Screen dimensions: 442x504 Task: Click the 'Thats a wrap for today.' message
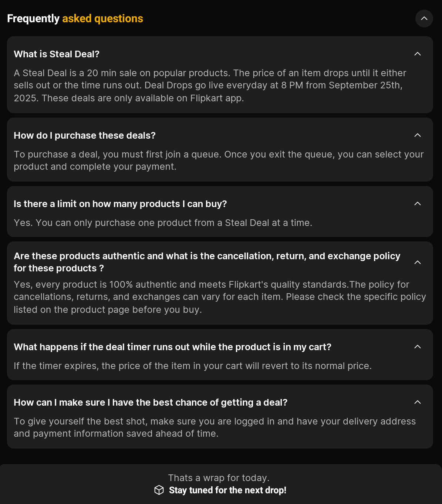click(219, 478)
